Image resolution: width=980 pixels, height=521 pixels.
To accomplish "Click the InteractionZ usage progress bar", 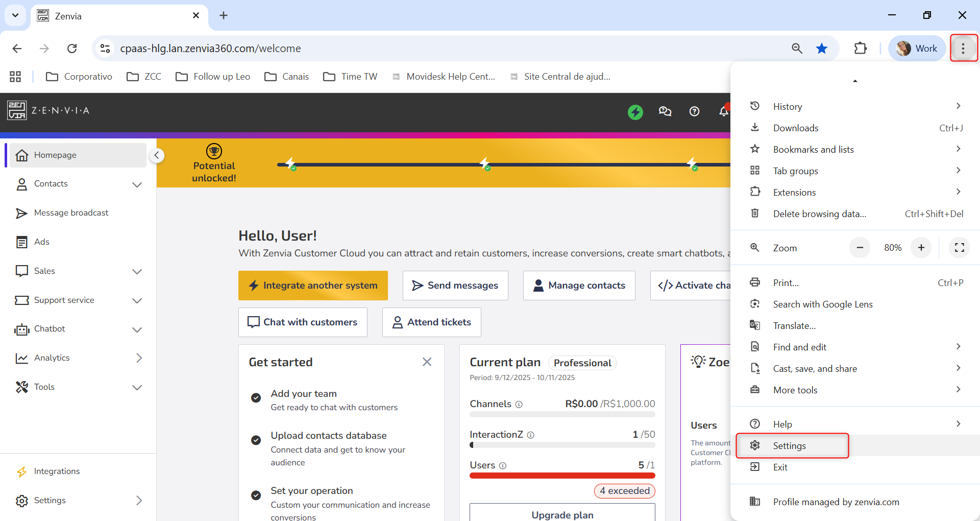I will tap(562, 445).
